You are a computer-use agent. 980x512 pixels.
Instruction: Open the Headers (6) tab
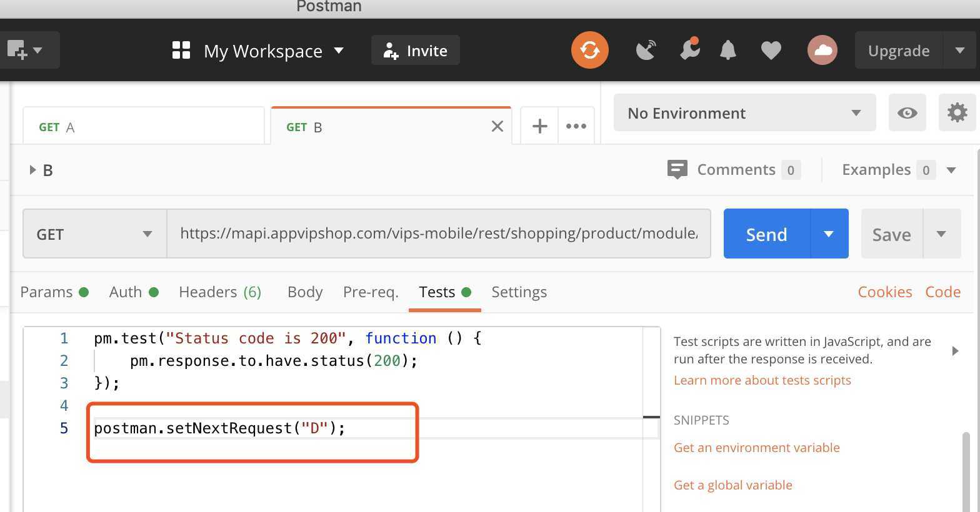click(x=220, y=292)
